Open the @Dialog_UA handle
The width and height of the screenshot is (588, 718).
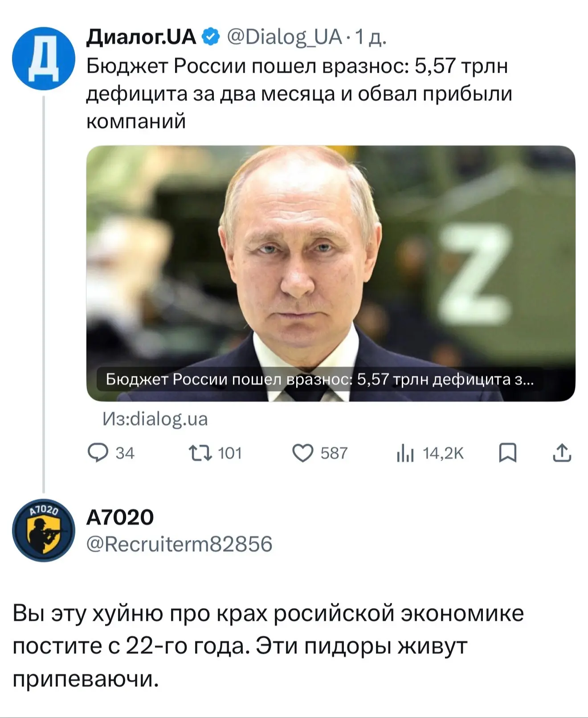(x=284, y=37)
